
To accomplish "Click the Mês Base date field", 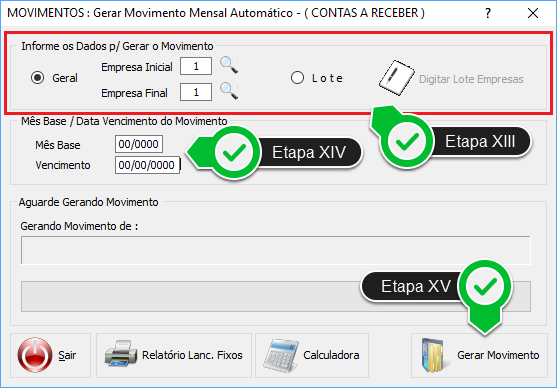I will click(139, 144).
